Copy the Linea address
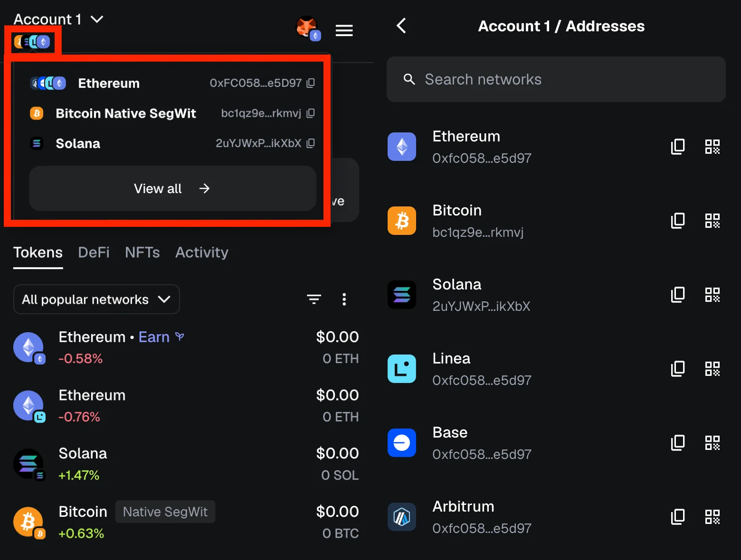 tap(678, 368)
